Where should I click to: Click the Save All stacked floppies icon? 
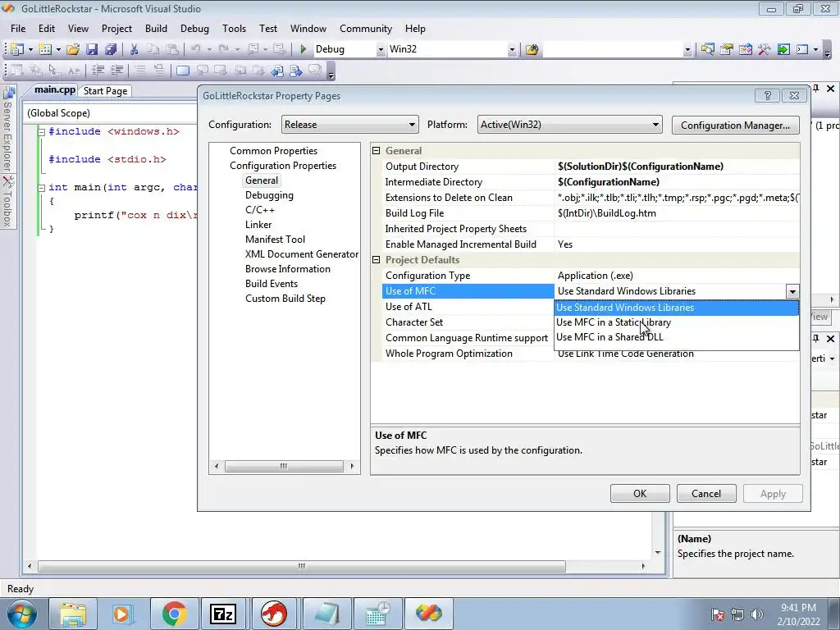point(111,49)
